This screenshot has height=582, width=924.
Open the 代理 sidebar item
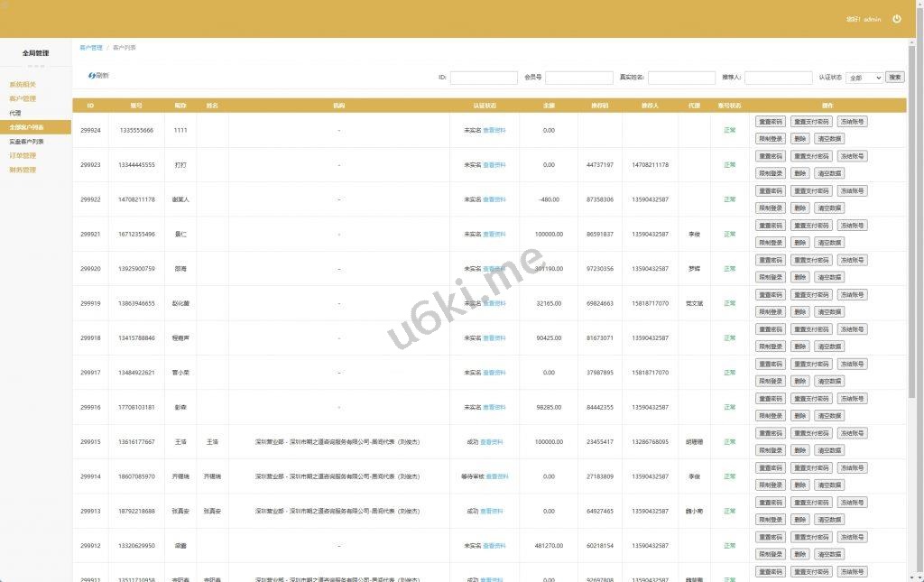pyautogui.click(x=15, y=113)
